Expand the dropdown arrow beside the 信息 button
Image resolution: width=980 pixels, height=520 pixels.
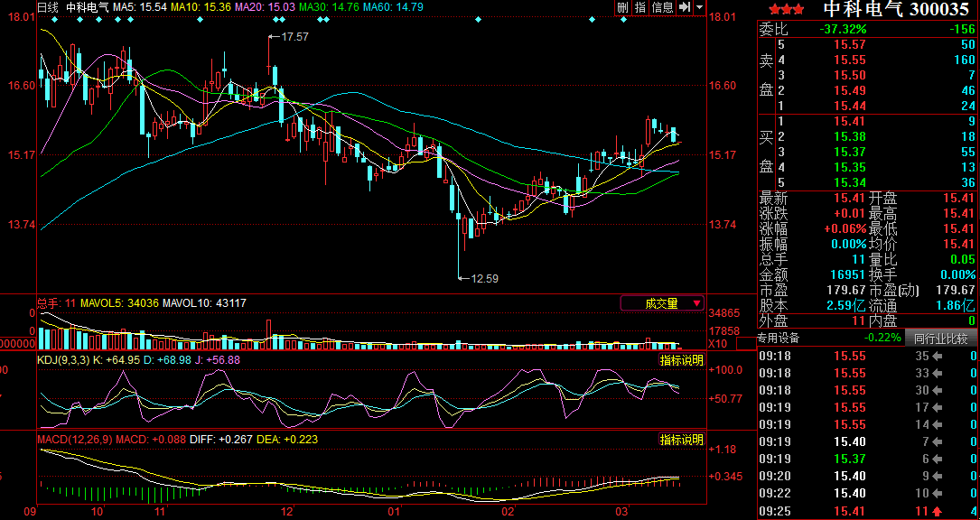click(699, 7)
